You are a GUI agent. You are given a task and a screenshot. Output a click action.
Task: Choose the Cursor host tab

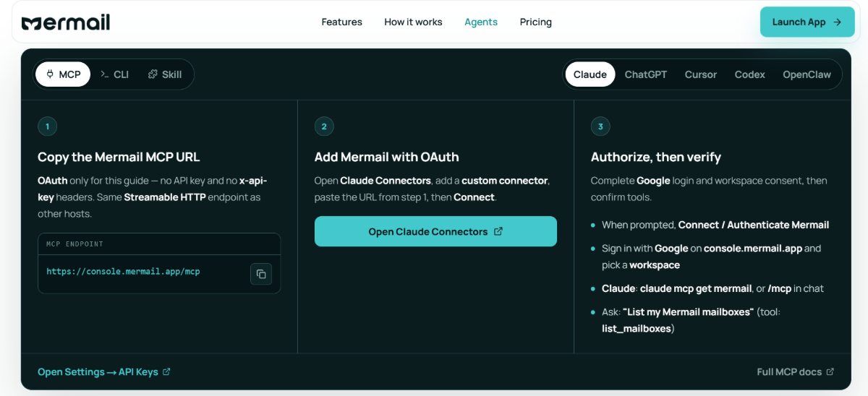[x=701, y=74]
